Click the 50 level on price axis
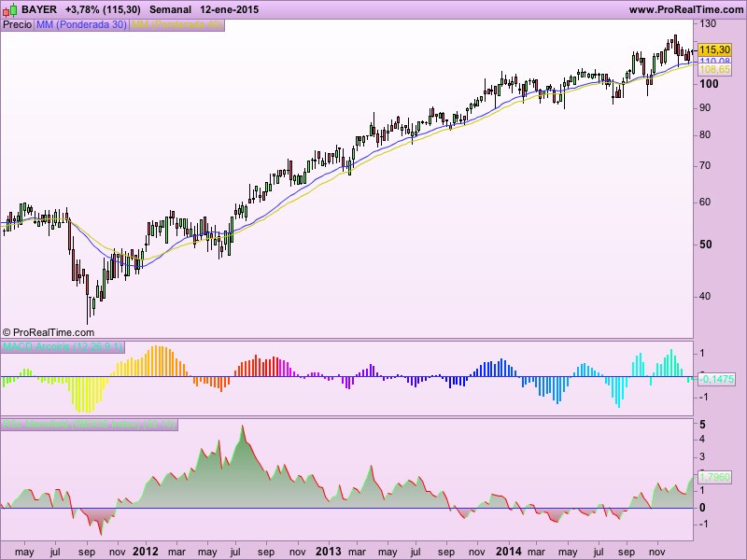 pyautogui.click(x=706, y=245)
